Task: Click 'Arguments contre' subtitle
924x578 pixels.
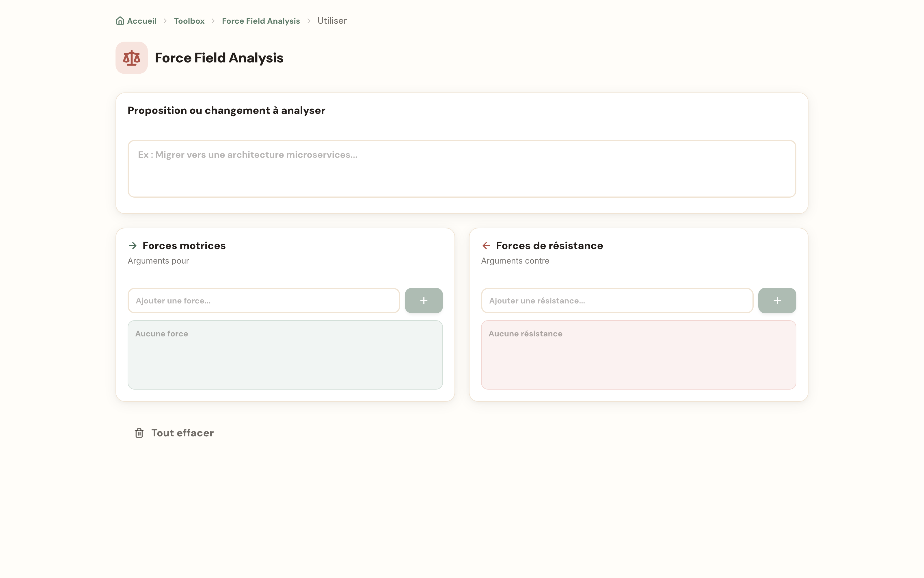Action: [x=515, y=261]
